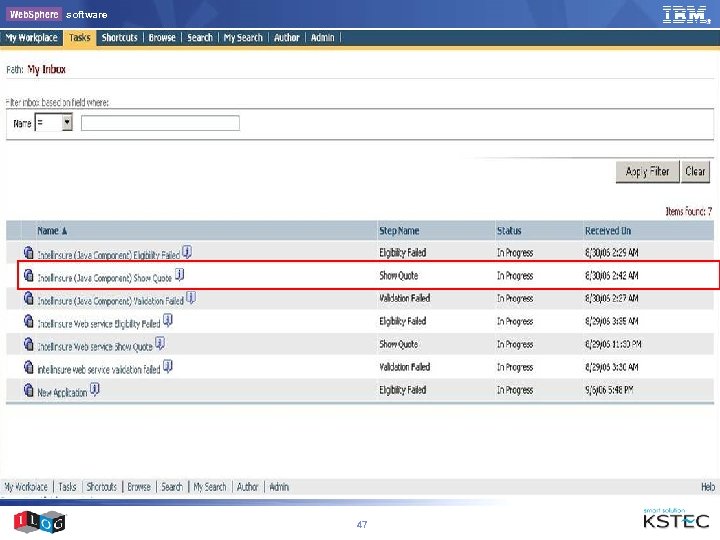Show info for Web service Show Quote
Screen dimensions: 720x540
point(160,343)
